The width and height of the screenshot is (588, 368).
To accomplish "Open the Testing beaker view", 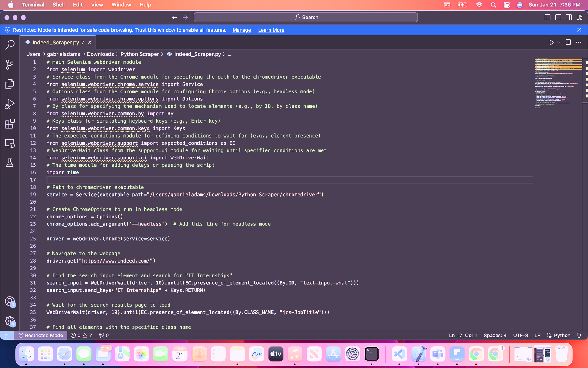I will pos(10,163).
